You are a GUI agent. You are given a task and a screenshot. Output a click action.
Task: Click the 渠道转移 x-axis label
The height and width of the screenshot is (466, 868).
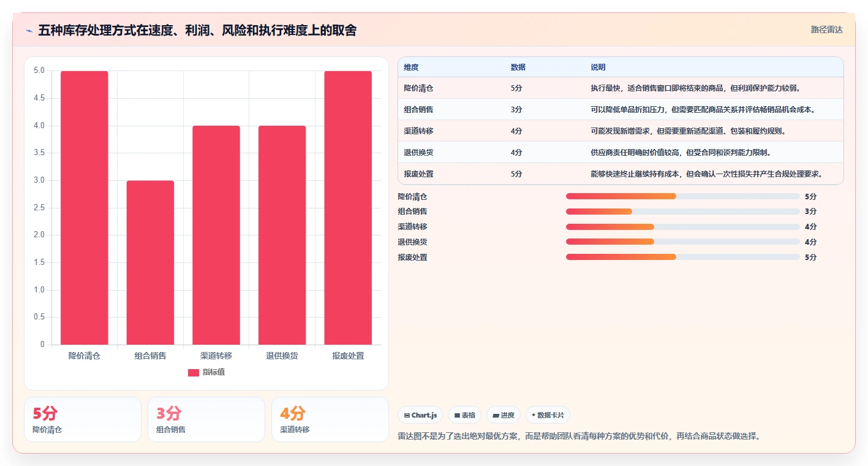[216, 356]
